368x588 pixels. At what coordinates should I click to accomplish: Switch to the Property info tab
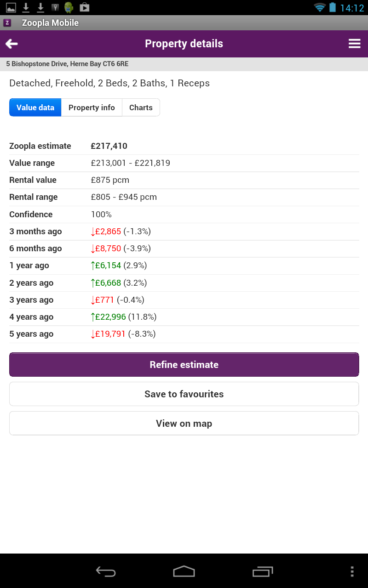pos(92,107)
